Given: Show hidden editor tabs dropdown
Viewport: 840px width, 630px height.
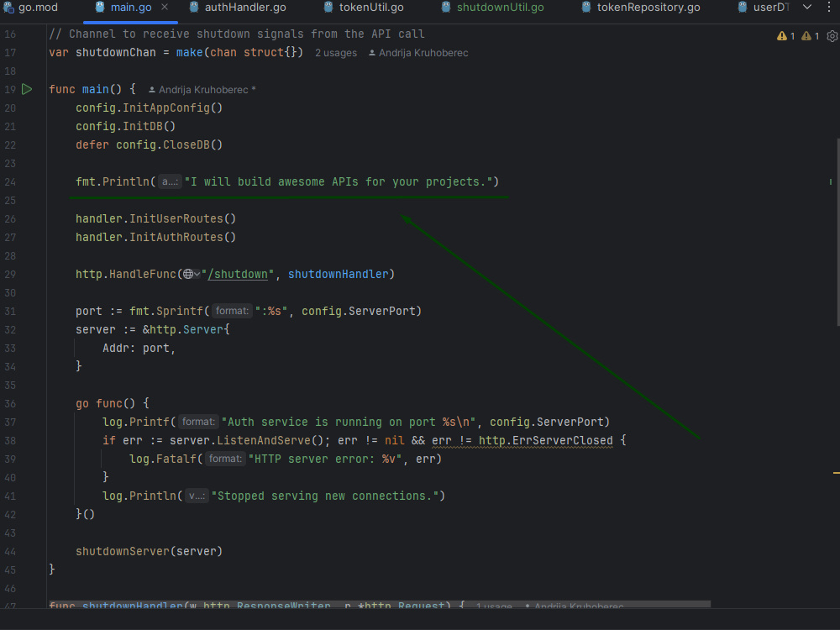Looking at the screenshot, I should 806,7.
